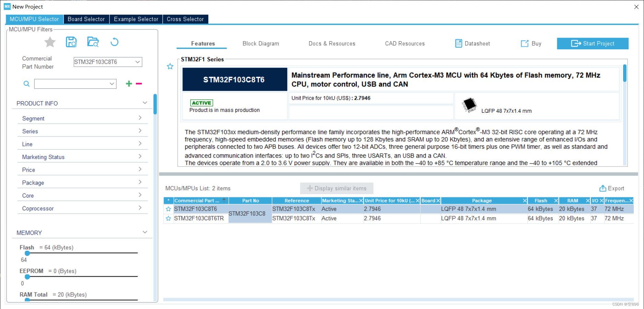The height and width of the screenshot is (309, 644).
Task: Click the magnifier search icon
Action: coord(26,84)
